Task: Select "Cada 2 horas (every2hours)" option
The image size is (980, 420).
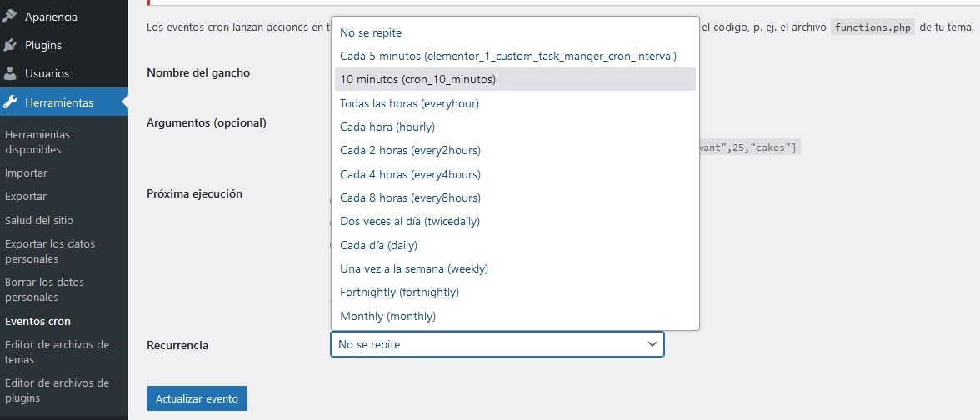Action: 410,150
